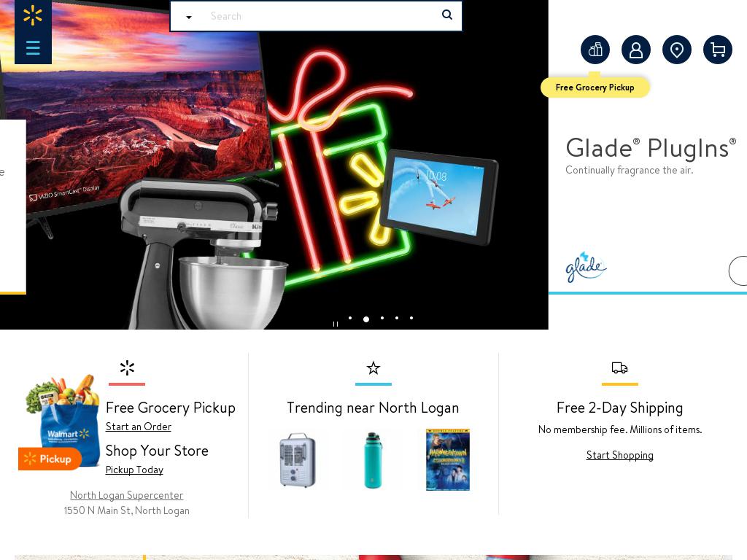Image resolution: width=747 pixels, height=560 pixels.
Task: Select the last carousel dot
Action: (411, 318)
